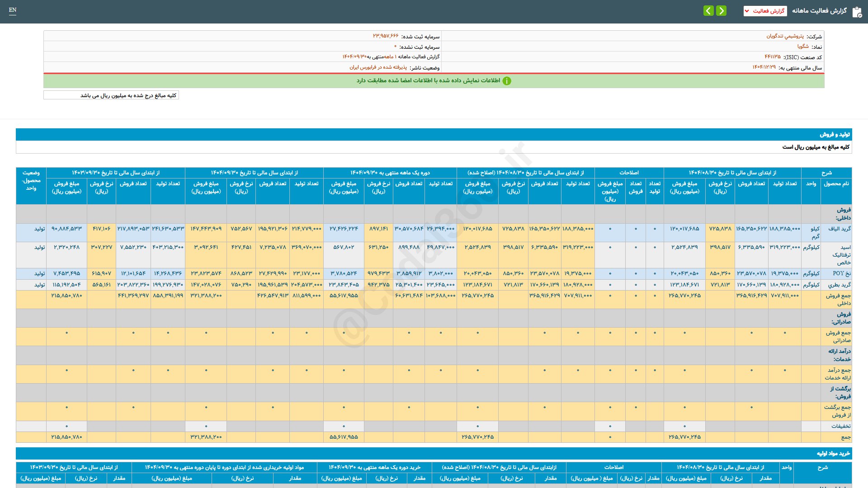Screen dimensions: 868x488
Task: Click the تولید و فروش section header
Action: (835, 135)
